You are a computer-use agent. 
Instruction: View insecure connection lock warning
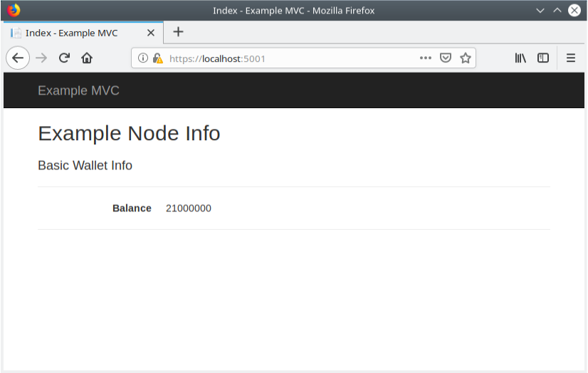click(x=157, y=58)
